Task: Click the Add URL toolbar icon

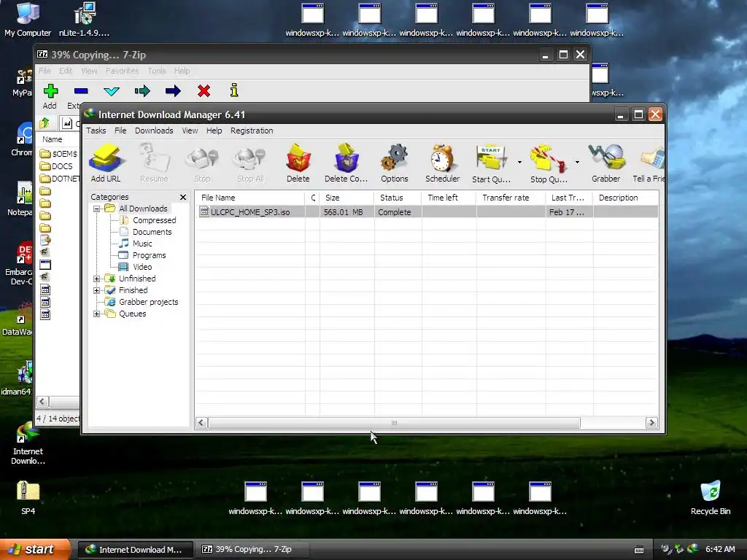Action: [x=106, y=163]
